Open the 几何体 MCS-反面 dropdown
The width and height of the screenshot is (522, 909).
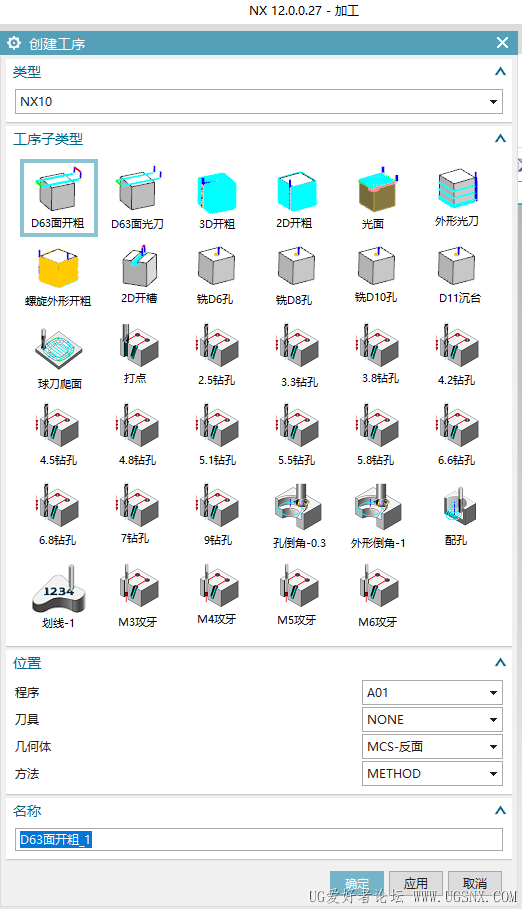coord(432,747)
